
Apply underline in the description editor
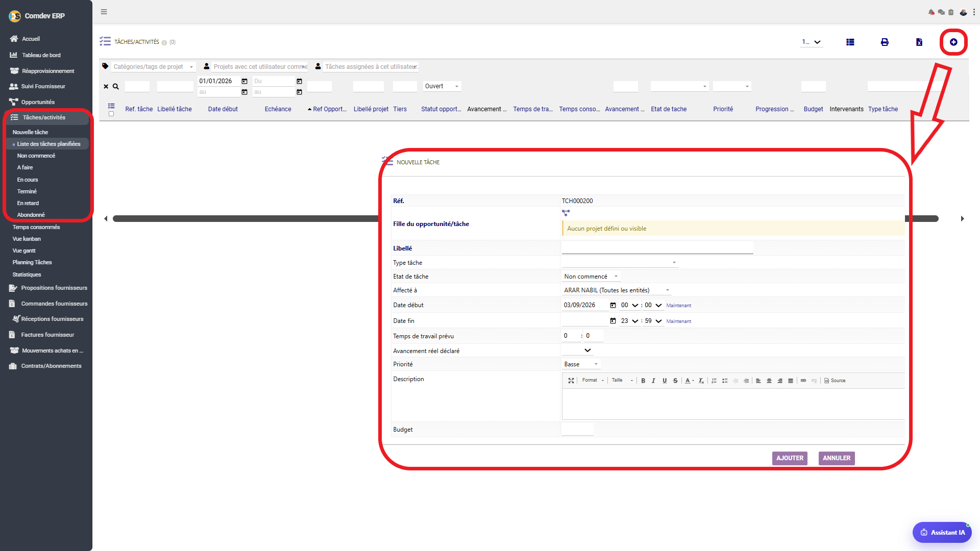pyautogui.click(x=665, y=381)
